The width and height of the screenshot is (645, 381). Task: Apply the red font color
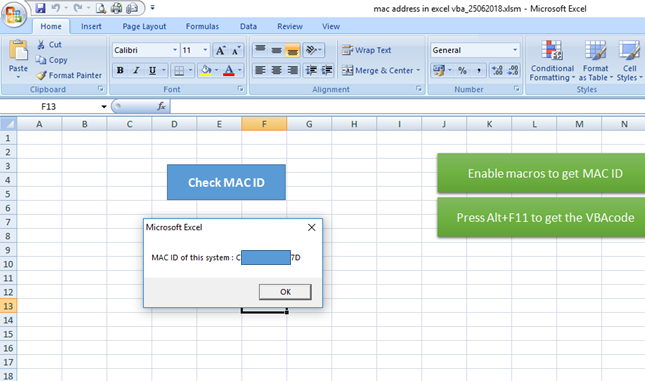[229, 70]
